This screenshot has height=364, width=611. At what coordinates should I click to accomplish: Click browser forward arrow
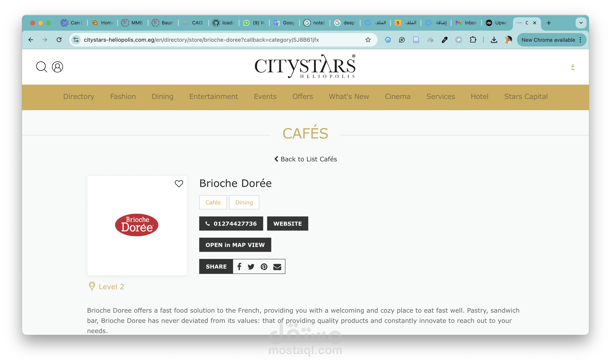click(45, 40)
